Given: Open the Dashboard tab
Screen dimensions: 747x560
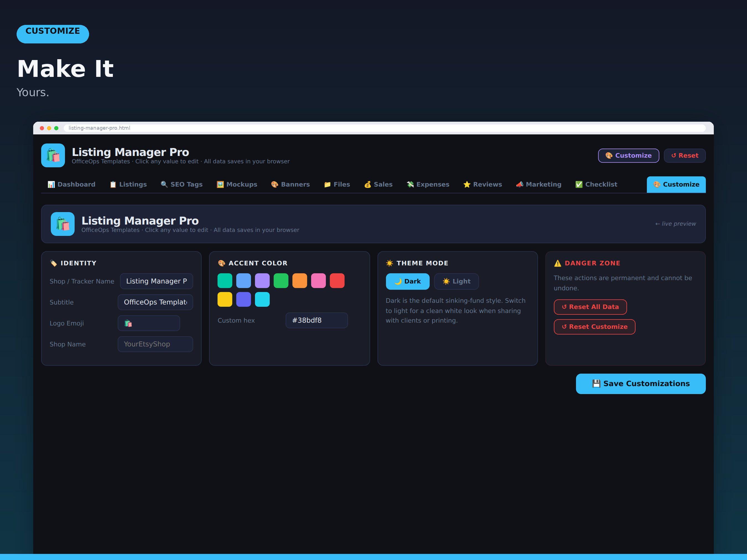Looking at the screenshot, I should [71, 184].
